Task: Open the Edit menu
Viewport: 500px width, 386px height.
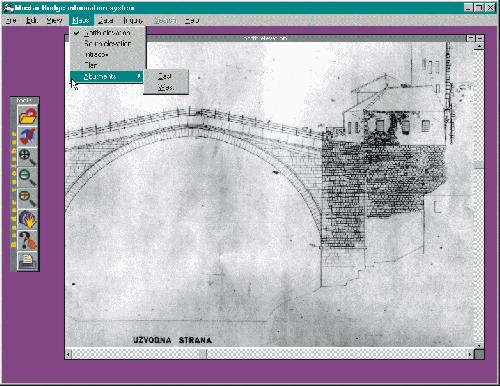Action: (x=32, y=20)
